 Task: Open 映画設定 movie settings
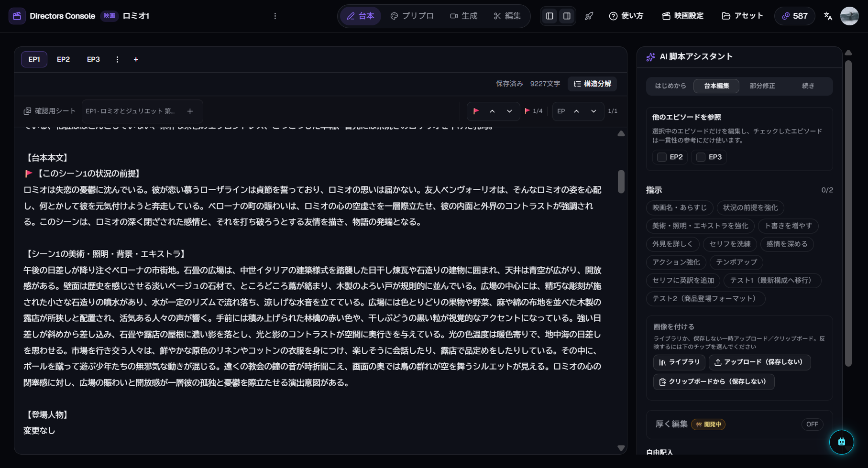tap(683, 16)
